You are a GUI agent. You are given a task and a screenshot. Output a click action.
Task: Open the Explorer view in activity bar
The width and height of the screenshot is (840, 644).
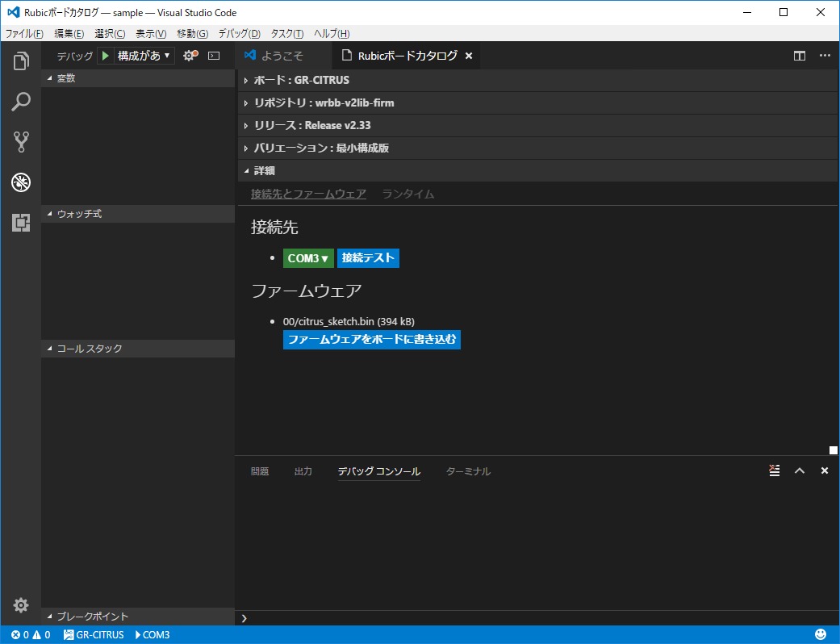tap(21, 61)
